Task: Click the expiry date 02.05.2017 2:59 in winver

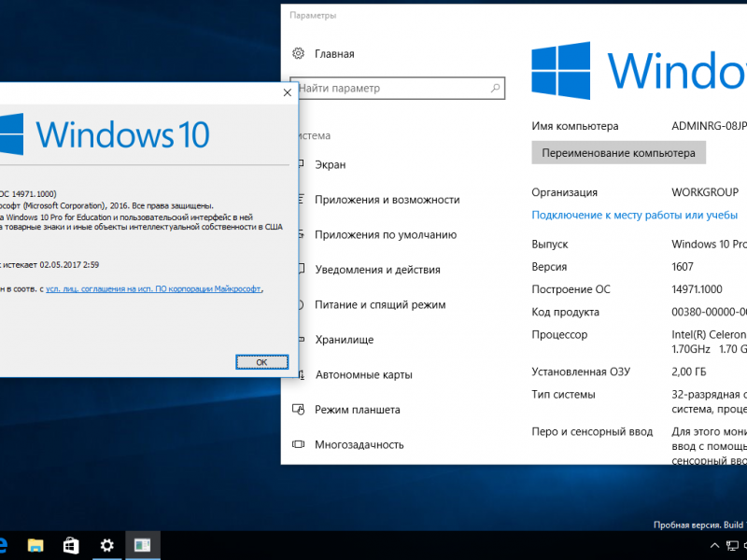Action: pyautogui.click(x=69, y=265)
